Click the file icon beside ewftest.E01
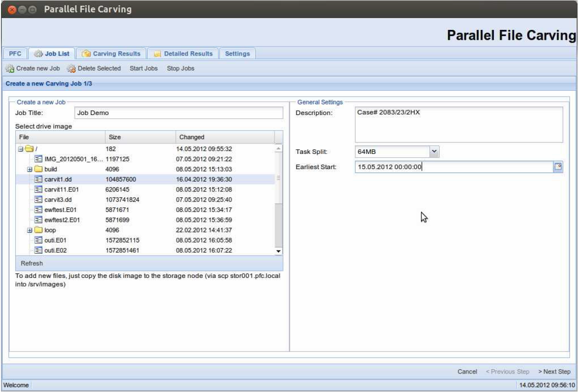 click(x=39, y=210)
